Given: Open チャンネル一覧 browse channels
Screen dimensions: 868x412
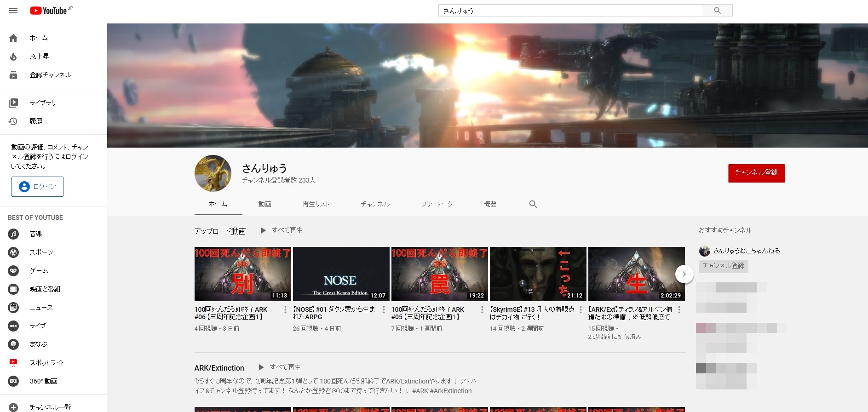Looking at the screenshot, I should [x=53, y=407].
